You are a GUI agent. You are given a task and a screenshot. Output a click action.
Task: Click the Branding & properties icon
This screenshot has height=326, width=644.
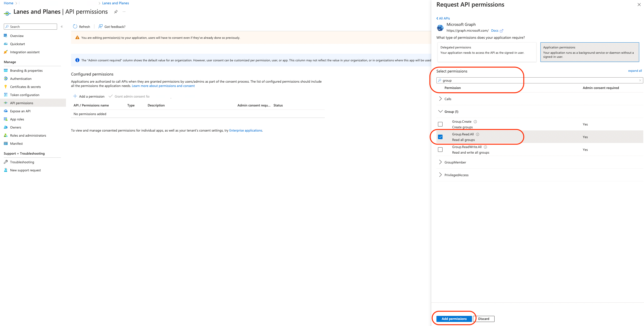coord(6,70)
